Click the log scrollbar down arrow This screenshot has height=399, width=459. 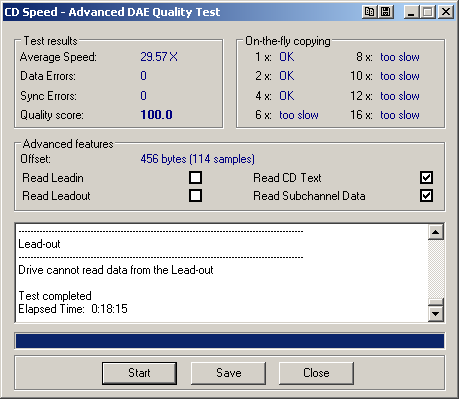(436, 314)
